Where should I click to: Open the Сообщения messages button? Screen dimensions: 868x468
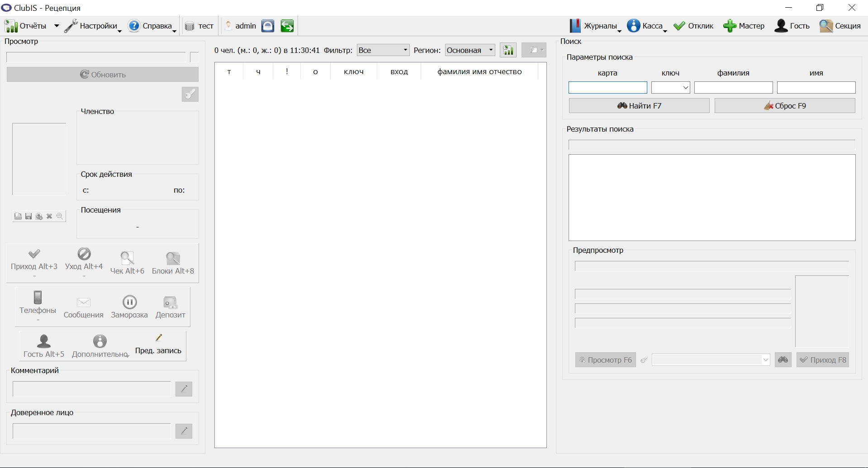pyautogui.click(x=84, y=307)
